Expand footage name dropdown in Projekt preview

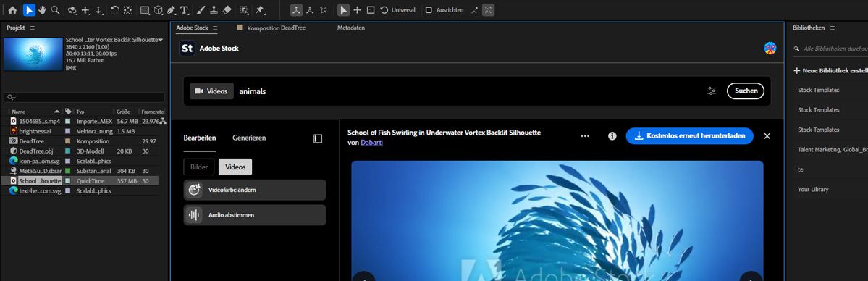tap(161, 40)
